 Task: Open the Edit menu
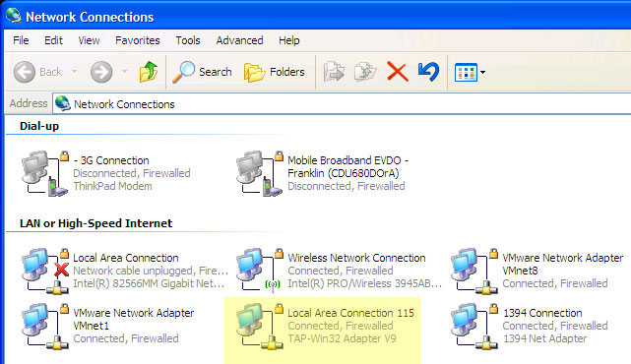coord(53,40)
